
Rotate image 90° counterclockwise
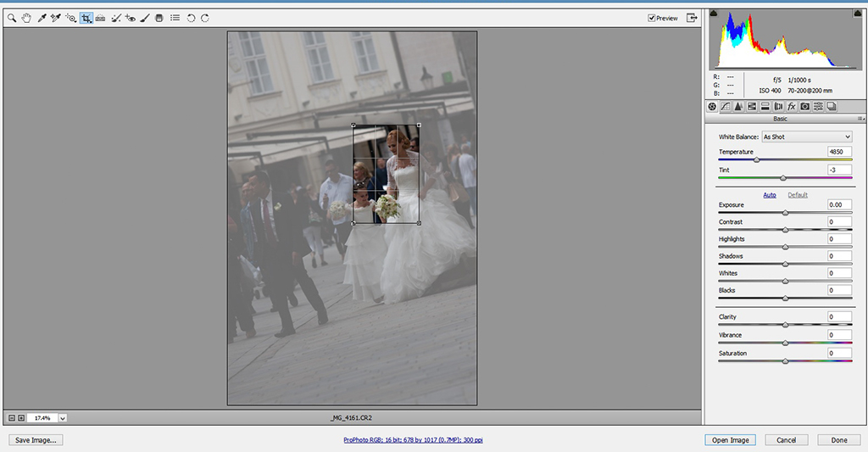pos(191,18)
